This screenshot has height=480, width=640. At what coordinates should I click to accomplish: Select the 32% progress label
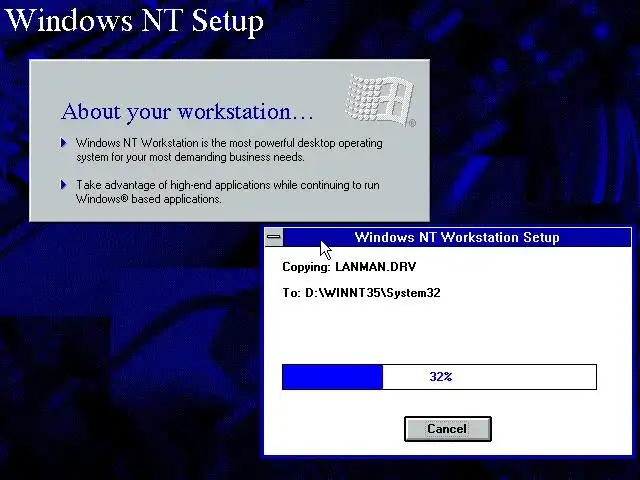tap(441, 376)
